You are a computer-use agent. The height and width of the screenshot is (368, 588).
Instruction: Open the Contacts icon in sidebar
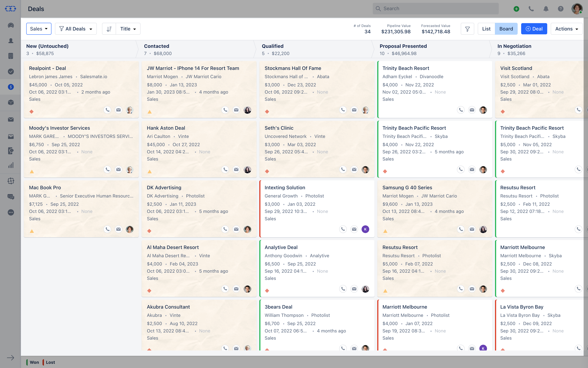pos(11,41)
